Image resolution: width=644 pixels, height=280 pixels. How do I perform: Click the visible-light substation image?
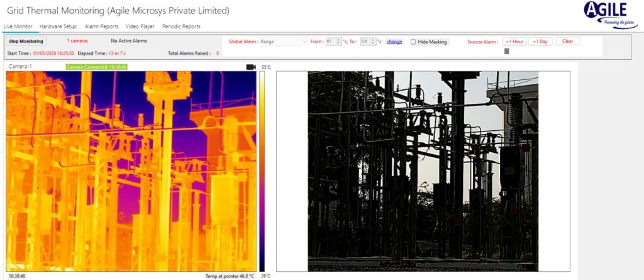(423, 171)
